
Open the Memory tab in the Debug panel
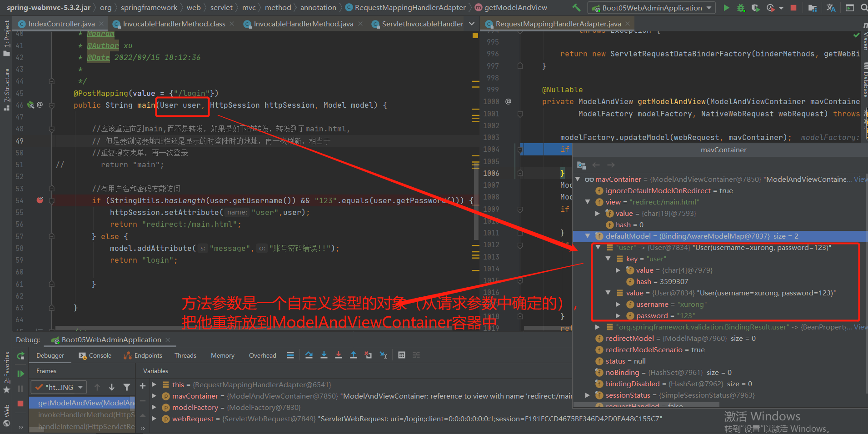click(x=223, y=355)
